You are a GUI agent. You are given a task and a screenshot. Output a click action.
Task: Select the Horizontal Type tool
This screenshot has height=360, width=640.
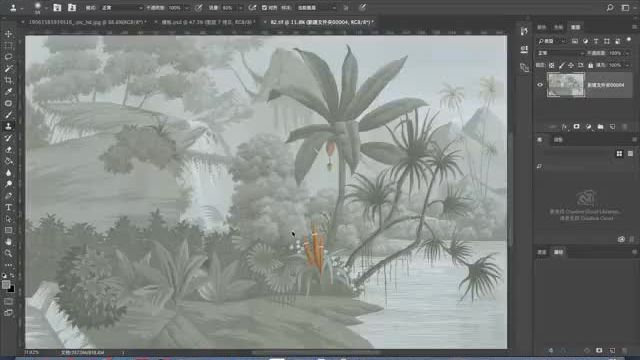(8, 207)
